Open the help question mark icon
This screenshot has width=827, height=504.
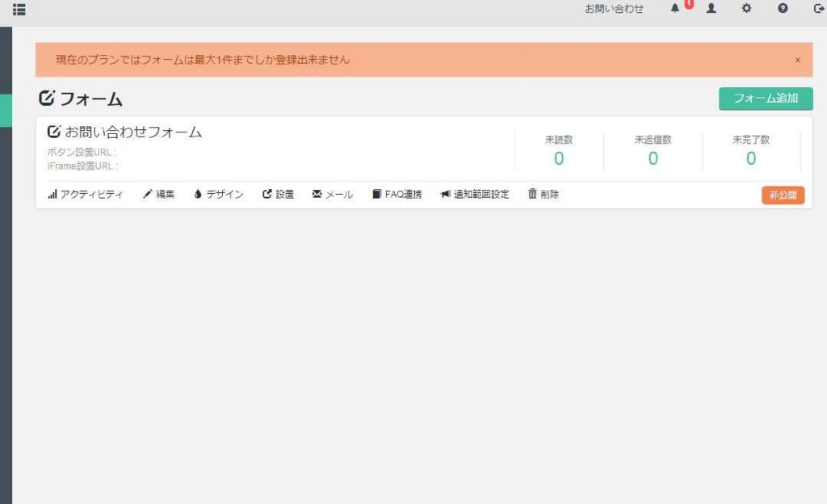pyautogui.click(x=781, y=9)
